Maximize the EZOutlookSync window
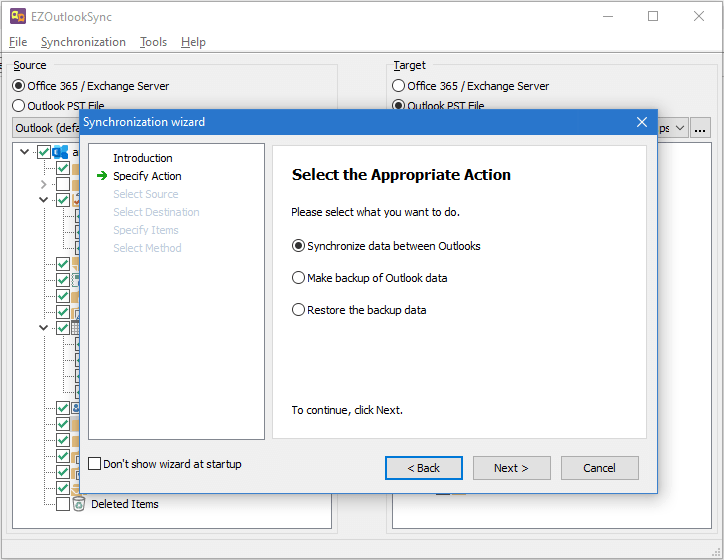Image resolution: width=724 pixels, height=560 pixels. tap(653, 16)
